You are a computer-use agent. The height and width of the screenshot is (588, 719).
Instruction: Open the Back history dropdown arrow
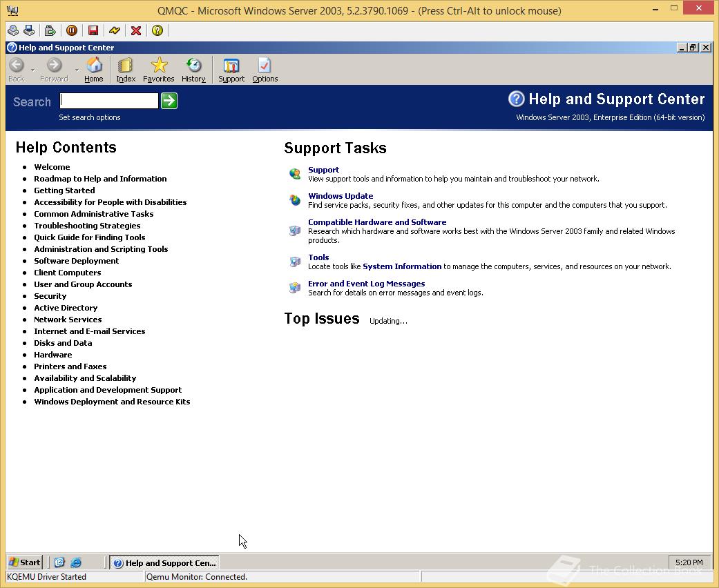[x=32, y=70]
